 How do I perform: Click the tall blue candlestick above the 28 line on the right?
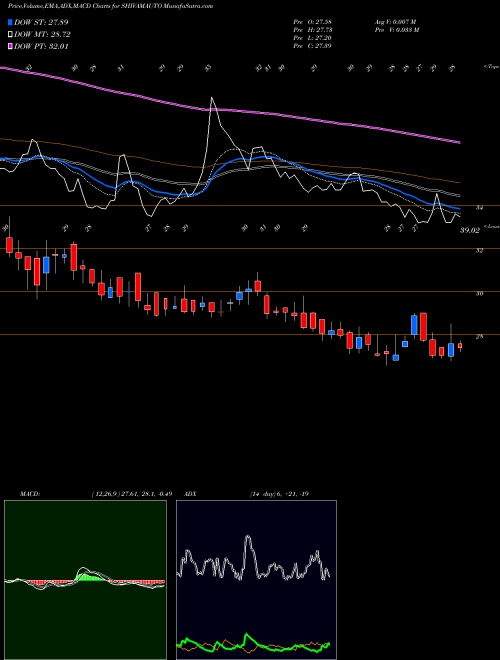click(414, 325)
